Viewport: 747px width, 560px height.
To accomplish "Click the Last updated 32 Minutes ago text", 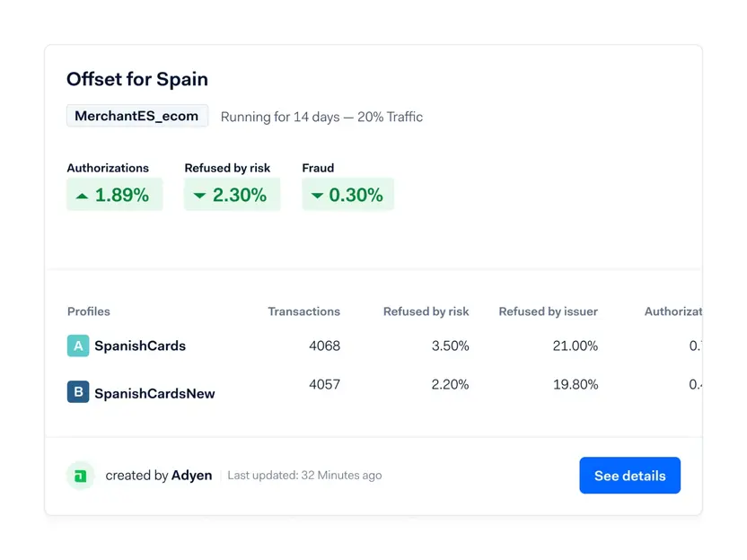I will [x=304, y=476].
